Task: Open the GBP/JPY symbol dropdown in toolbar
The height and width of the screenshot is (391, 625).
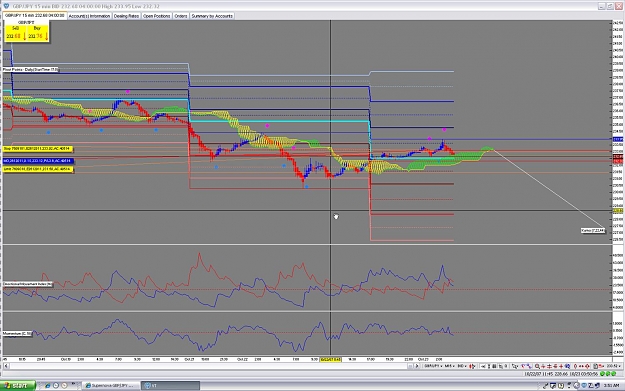Action: tap(434, 366)
